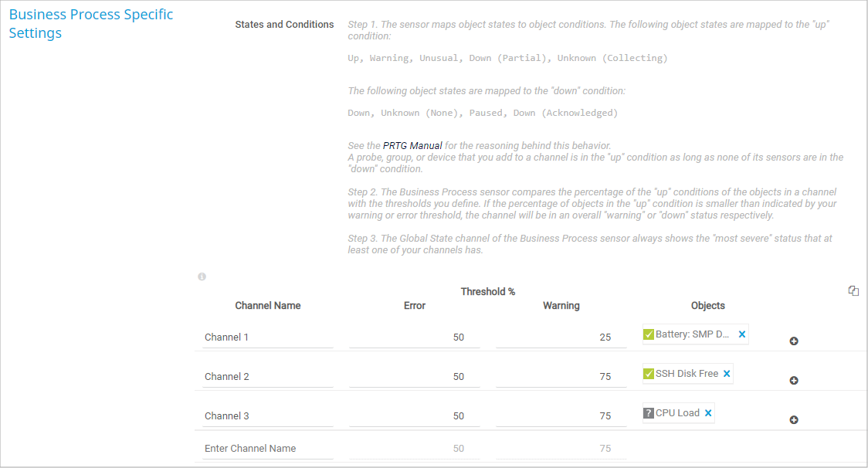Click Channel 3 error threshold field

pos(415,416)
